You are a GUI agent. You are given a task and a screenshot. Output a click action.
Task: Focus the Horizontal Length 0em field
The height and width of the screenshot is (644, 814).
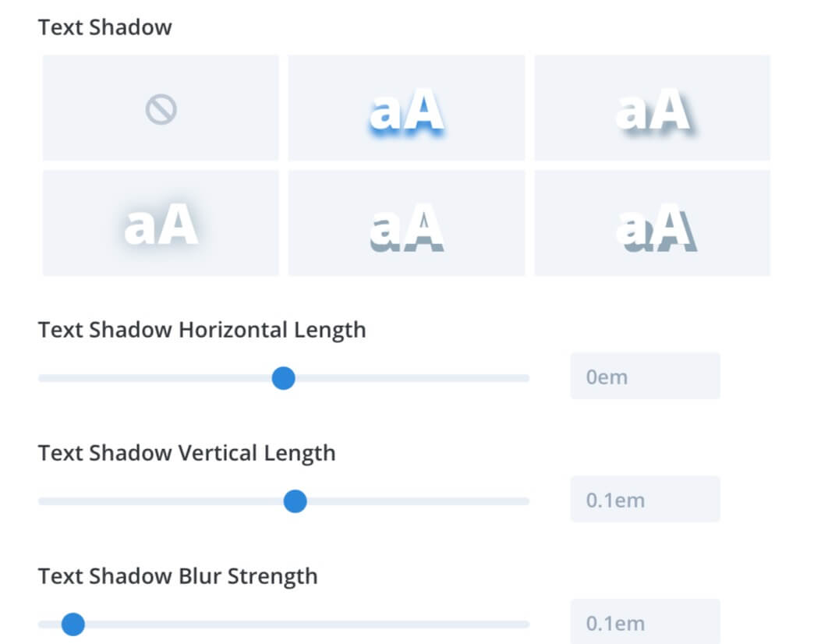(x=646, y=377)
